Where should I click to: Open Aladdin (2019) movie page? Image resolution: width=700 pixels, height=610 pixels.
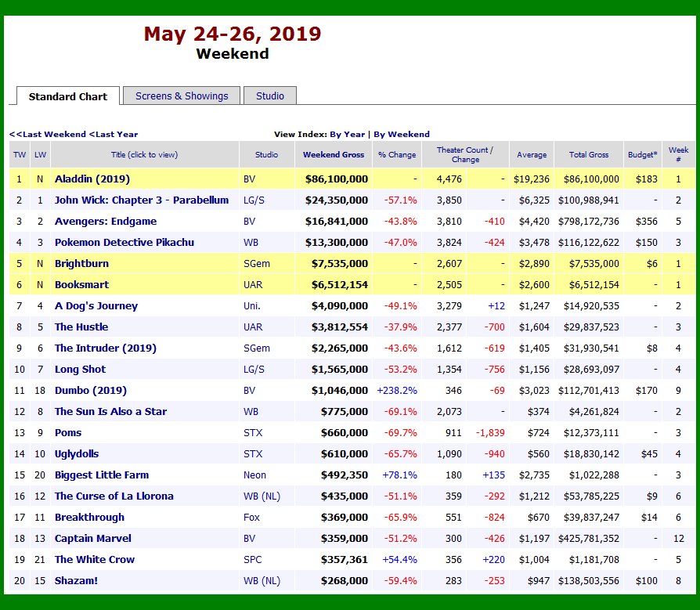click(92, 179)
